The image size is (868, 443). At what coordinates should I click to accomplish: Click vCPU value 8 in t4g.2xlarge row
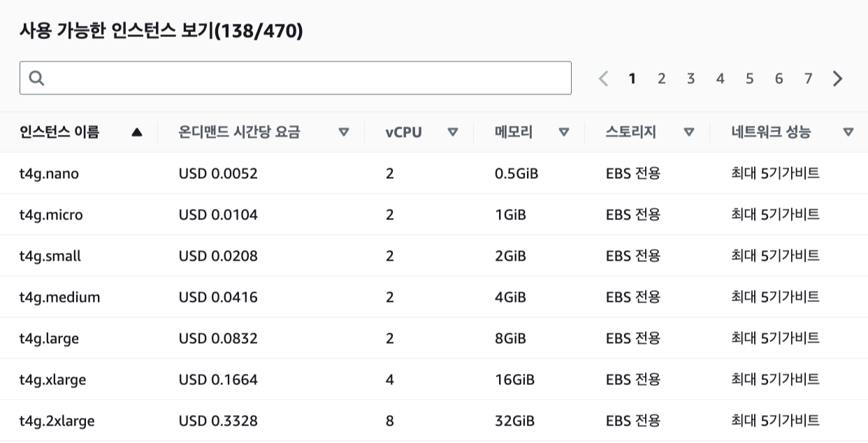[389, 421]
